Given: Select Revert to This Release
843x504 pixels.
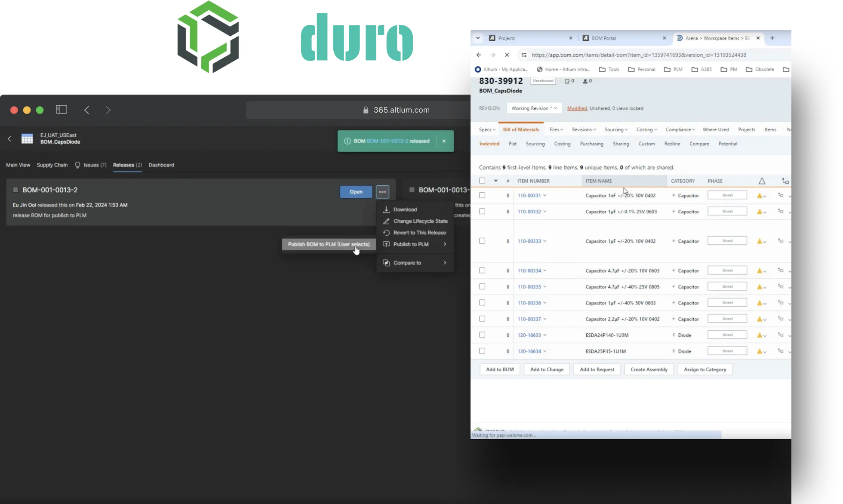Looking at the screenshot, I should pos(415,233).
